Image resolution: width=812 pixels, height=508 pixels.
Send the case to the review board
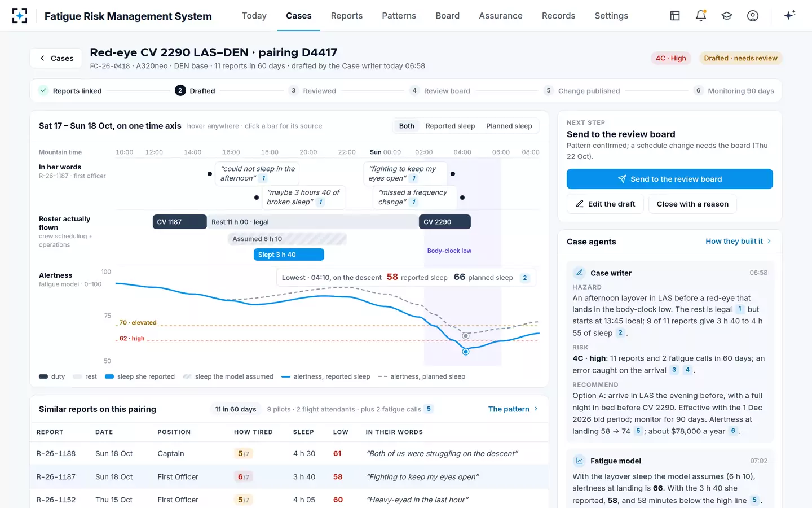(x=670, y=179)
